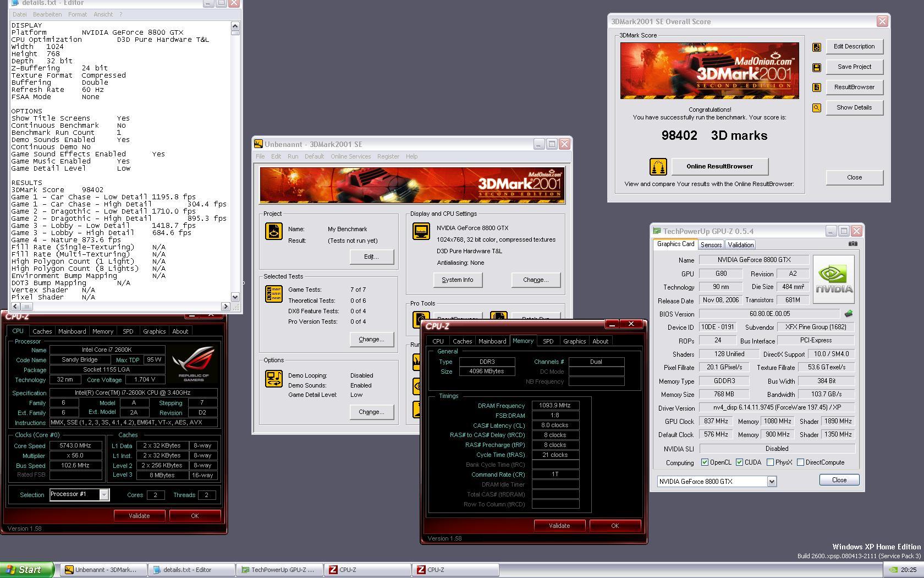Switch to Sensors tab in GPU-Z

coord(711,245)
